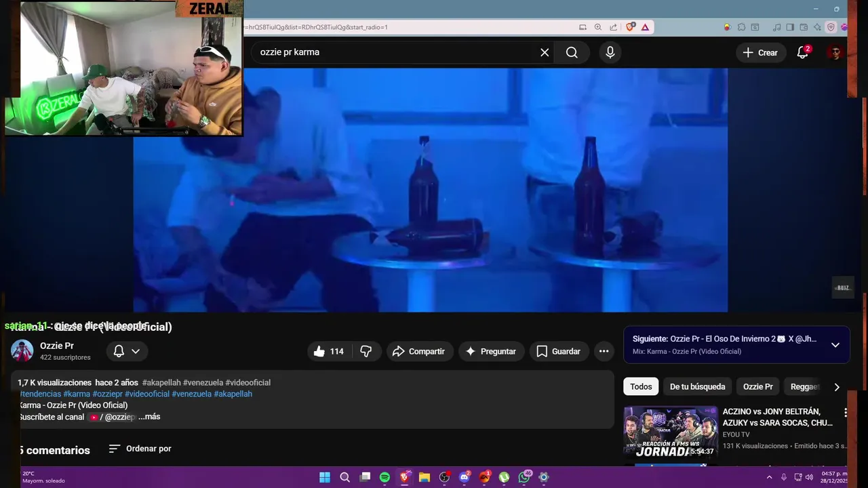The height and width of the screenshot is (488, 868).
Task: Open the 'Ordenar por' comments sort
Action: 140,449
